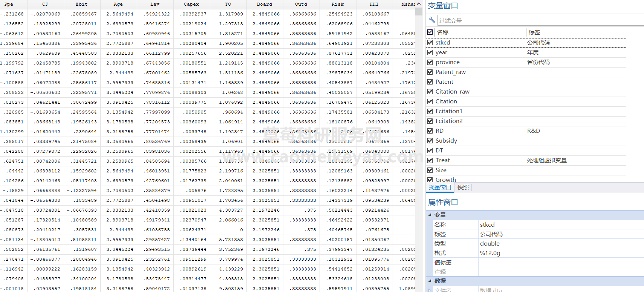Select the province variable name
This screenshot has width=644, height=292.
point(448,62)
